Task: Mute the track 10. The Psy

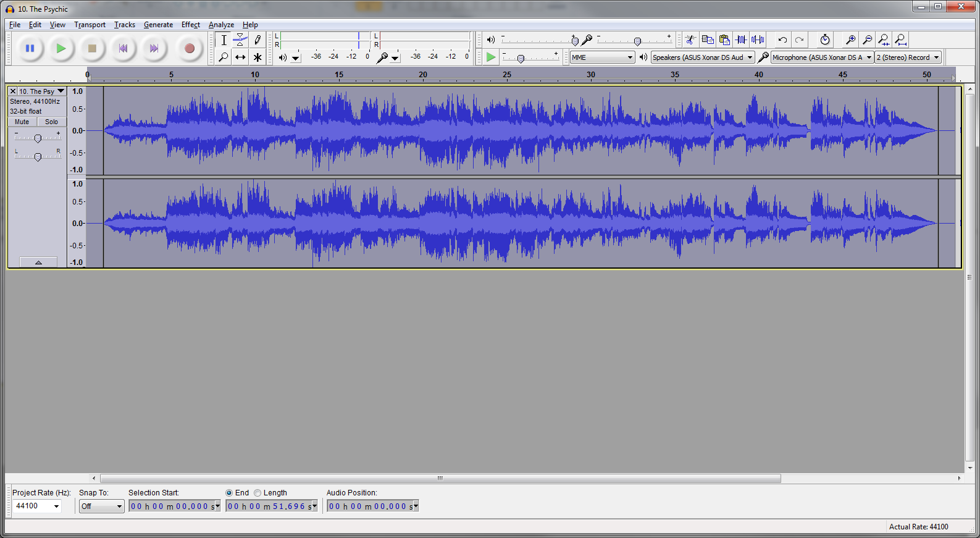Action: (x=22, y=122)
